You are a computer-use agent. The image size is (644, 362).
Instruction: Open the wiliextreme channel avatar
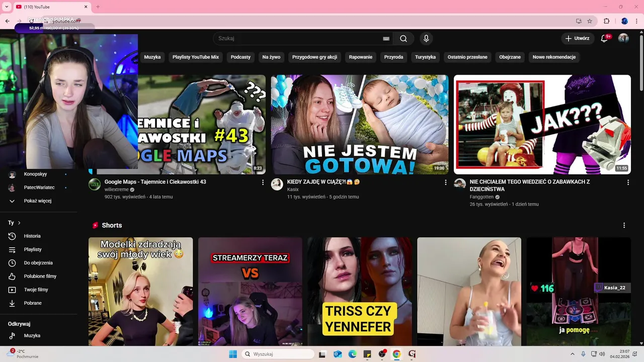coord(95,184)
